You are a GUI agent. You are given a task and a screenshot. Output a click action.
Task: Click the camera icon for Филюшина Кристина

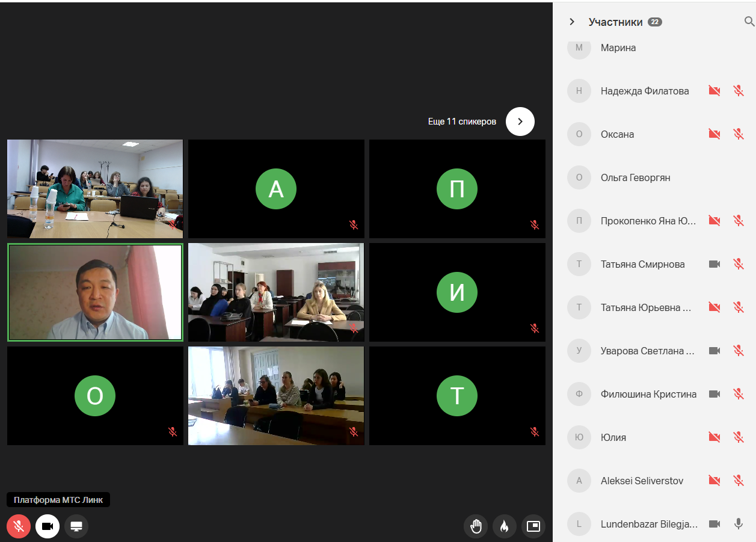[715, 394]
